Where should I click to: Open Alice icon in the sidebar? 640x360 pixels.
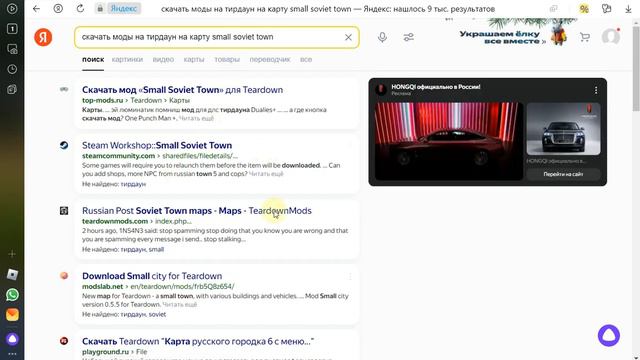pyautogui.click(x=12, y=339)
